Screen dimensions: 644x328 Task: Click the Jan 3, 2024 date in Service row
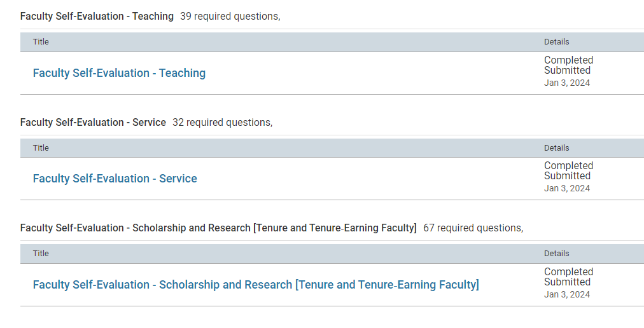click(566, 188)
